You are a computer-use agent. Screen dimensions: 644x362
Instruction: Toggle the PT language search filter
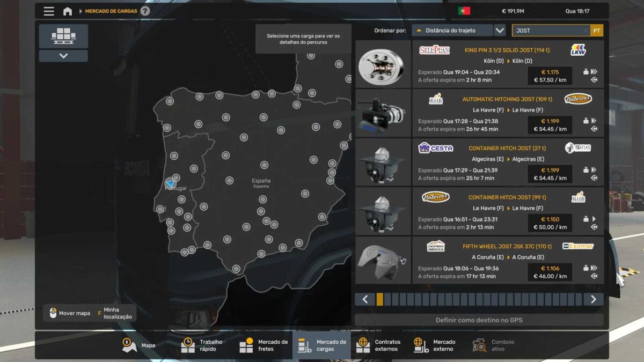[597, 31]
